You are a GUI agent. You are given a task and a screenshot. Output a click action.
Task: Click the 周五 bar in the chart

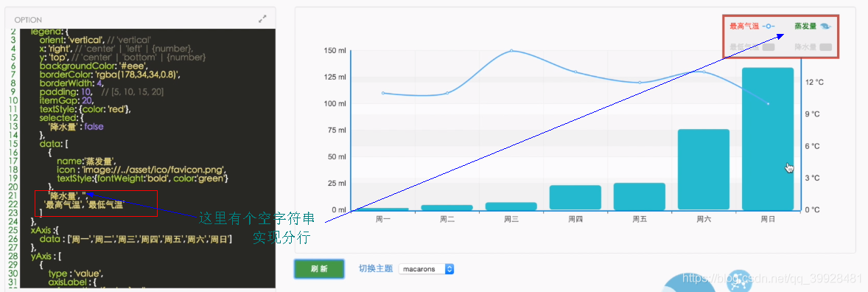click(640, 196)
